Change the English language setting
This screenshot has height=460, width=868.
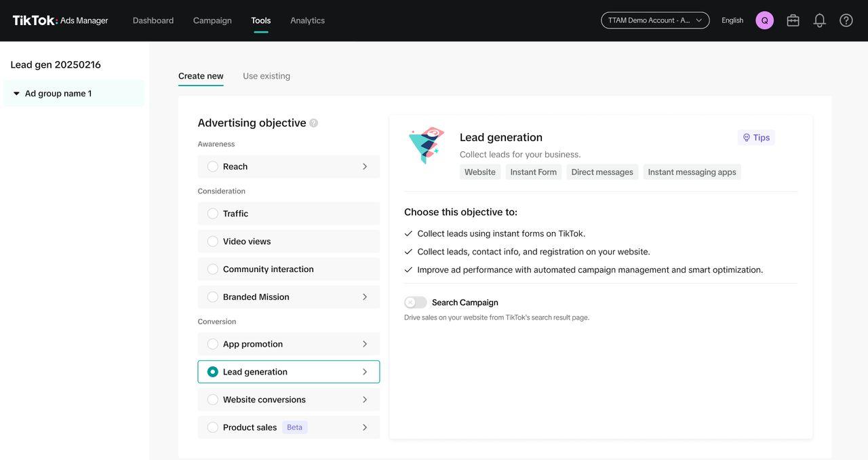732,20
